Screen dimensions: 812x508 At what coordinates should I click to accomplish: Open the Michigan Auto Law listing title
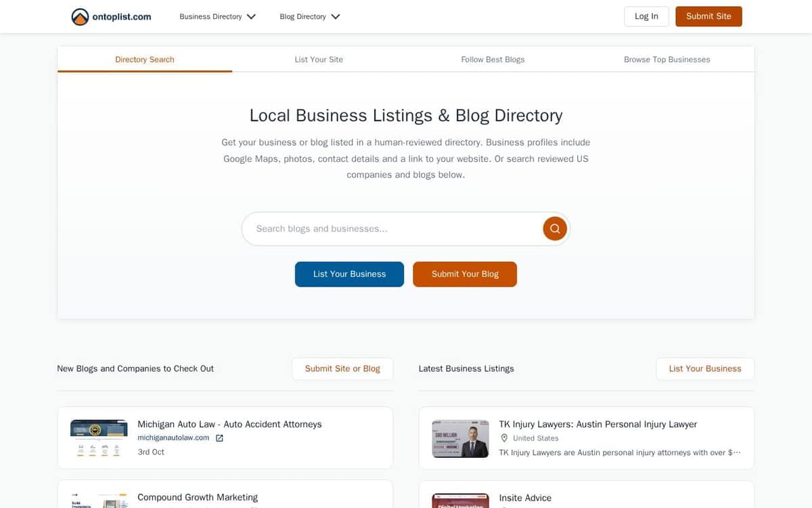pyautogui.click(x=229, y=424)
